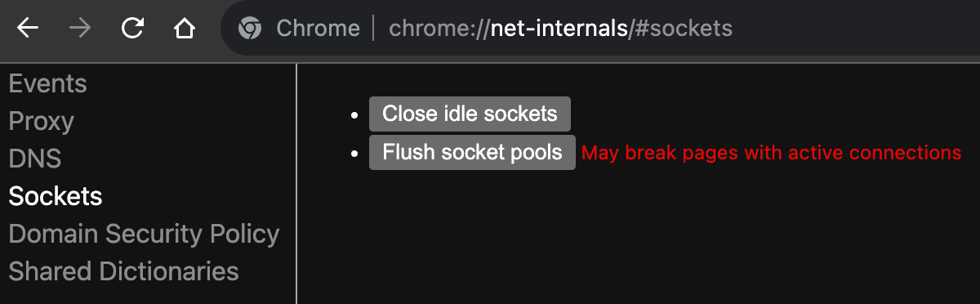Open the Events section

pos(47,83)
